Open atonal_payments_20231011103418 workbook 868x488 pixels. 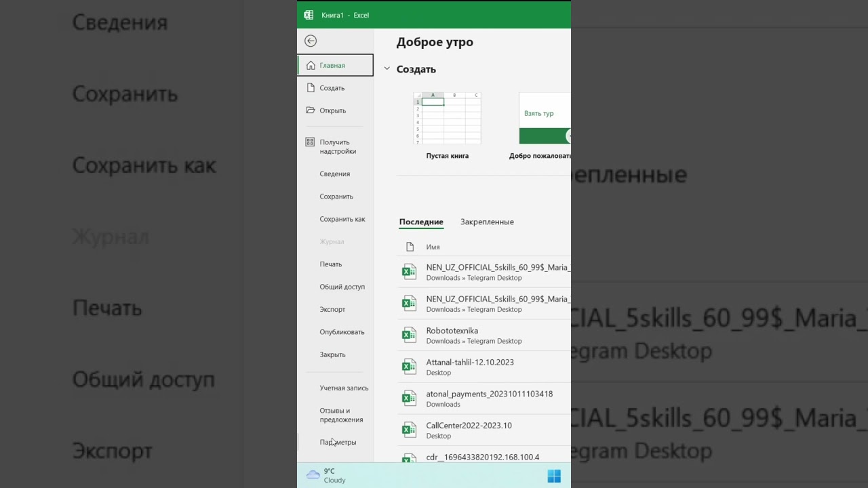[x=484, y=399]
